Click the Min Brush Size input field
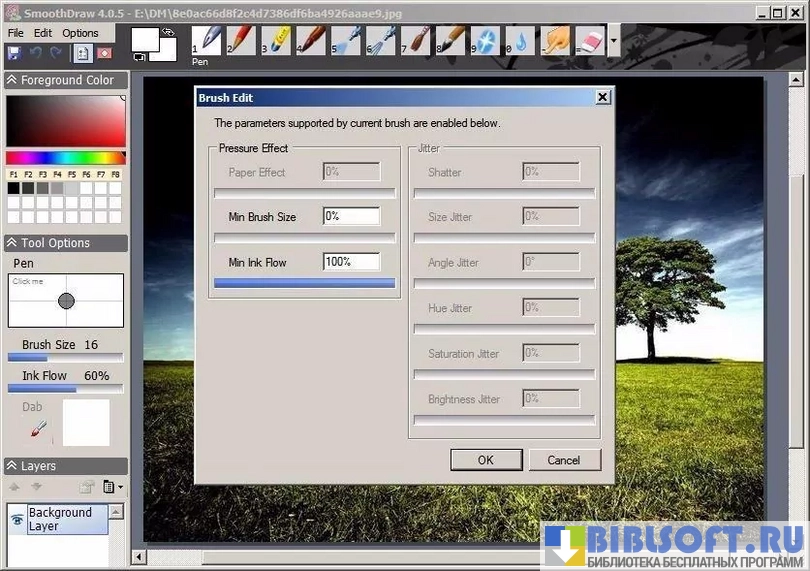 click(351, 216)
